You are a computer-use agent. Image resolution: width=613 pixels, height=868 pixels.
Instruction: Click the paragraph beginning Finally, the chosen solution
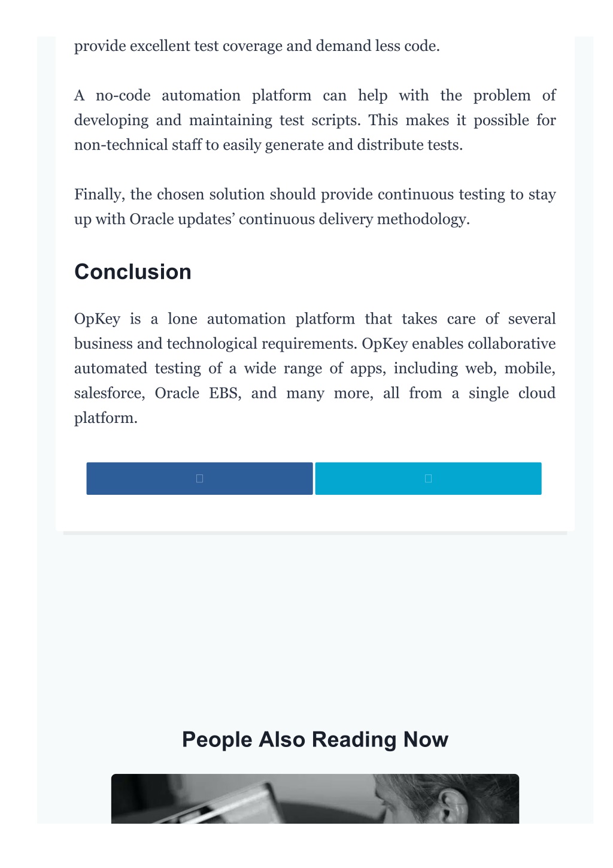[315, 207]
